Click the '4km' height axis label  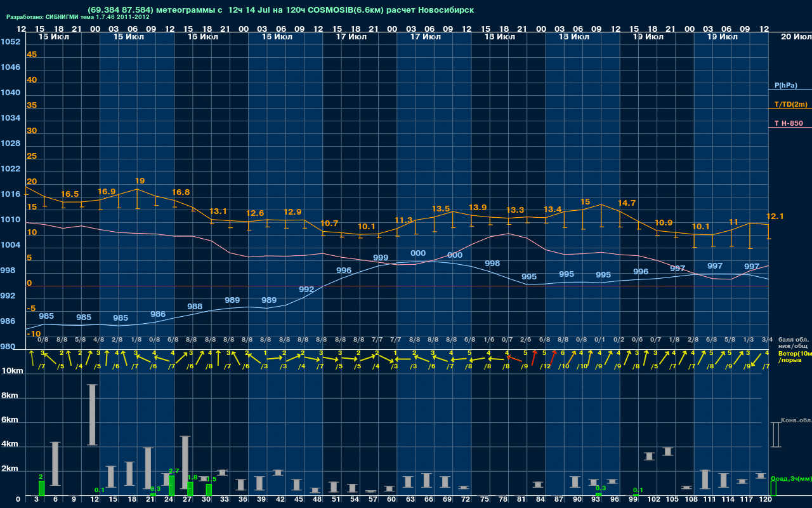coord(11,444)
